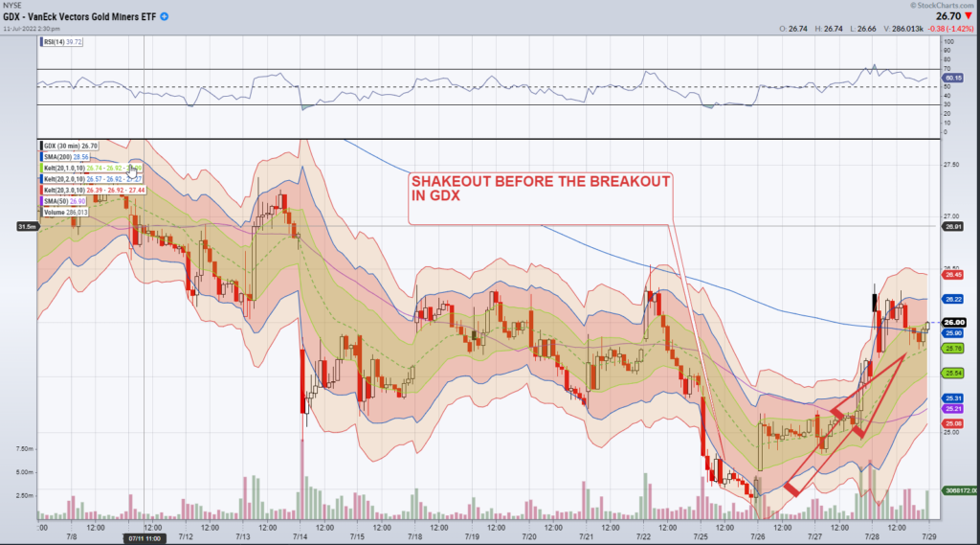980x545 pixels.
Task: Click the RSI axis tag 60.15
Action: (953, 79)
